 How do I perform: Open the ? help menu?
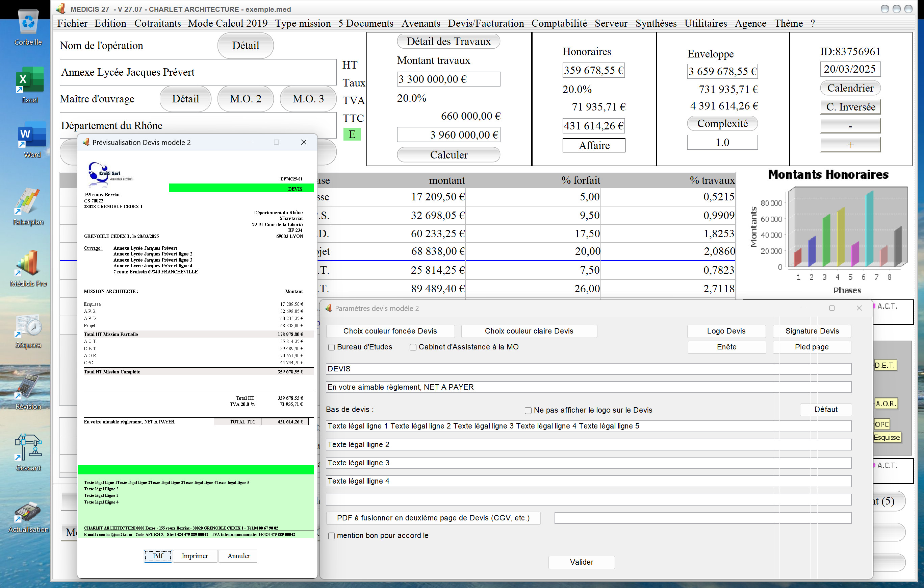[812, 23]
